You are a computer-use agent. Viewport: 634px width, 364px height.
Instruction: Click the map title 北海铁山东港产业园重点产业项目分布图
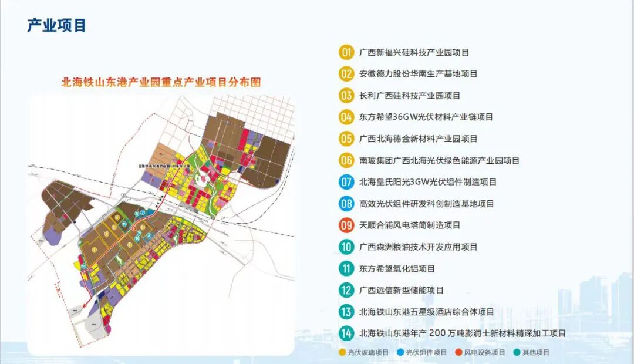pyautogui.click(x=161, y=82)
